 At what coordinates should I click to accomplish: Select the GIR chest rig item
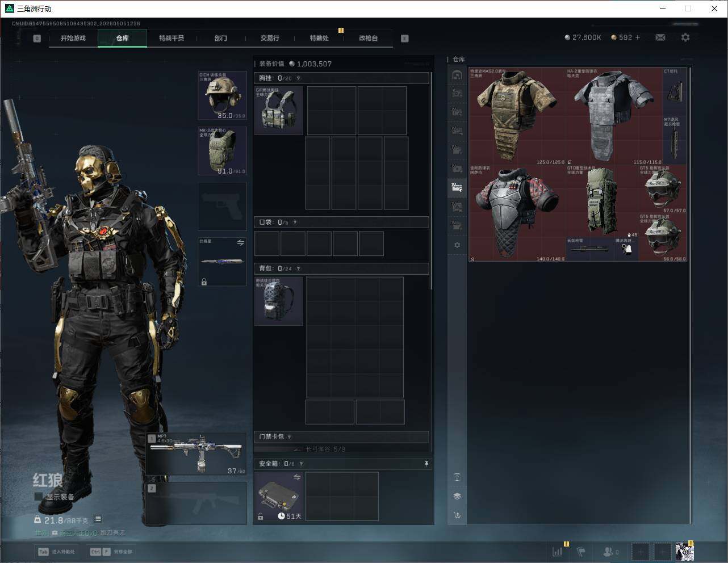coord(279,110)
